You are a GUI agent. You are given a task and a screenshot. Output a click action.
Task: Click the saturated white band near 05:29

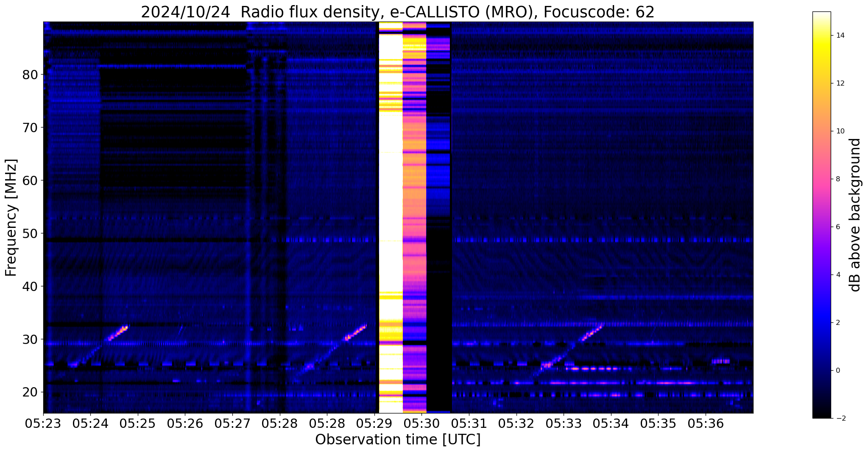coord(391,217)
